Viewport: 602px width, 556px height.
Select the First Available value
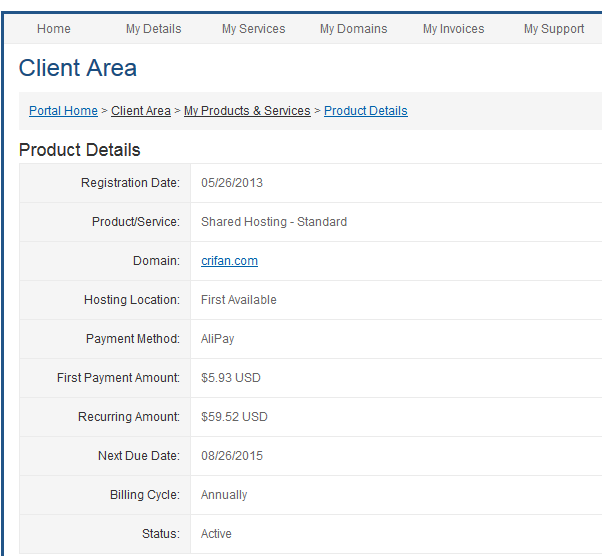pos(239,300)
